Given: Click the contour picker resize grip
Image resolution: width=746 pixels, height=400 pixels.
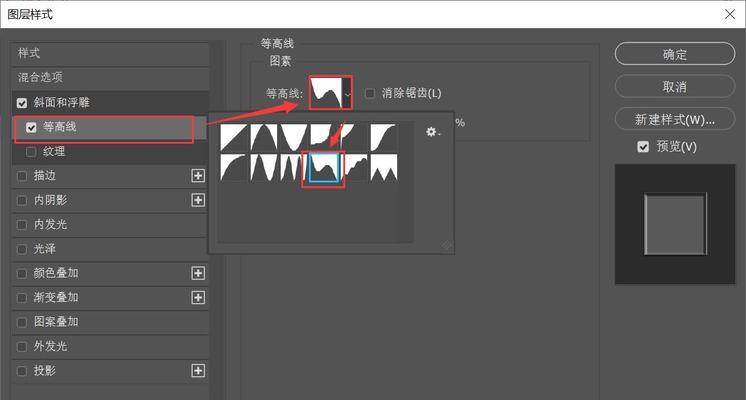Looking at the screenshot, I should pos(447,245).
